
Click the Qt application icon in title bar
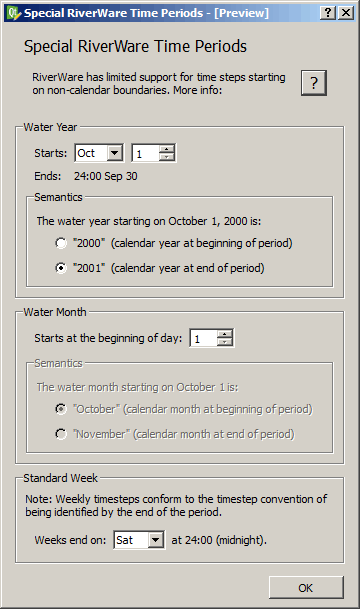pyautogui.click(x=13, y=13)
